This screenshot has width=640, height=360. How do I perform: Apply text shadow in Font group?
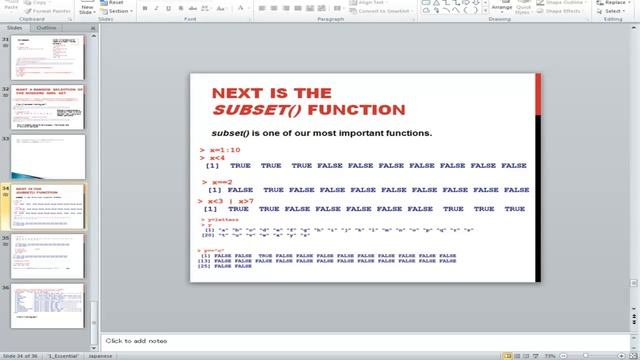click(180, 9)
